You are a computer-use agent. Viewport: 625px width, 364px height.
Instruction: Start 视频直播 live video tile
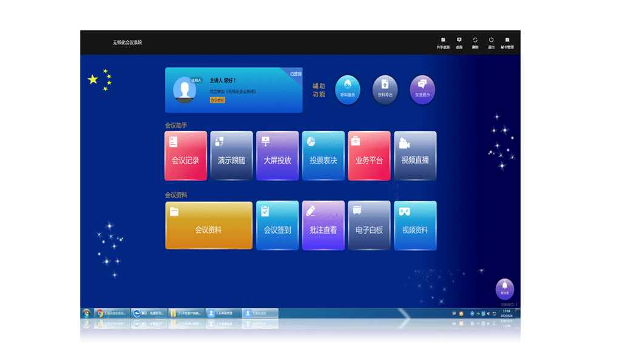(x=415, y=156)
